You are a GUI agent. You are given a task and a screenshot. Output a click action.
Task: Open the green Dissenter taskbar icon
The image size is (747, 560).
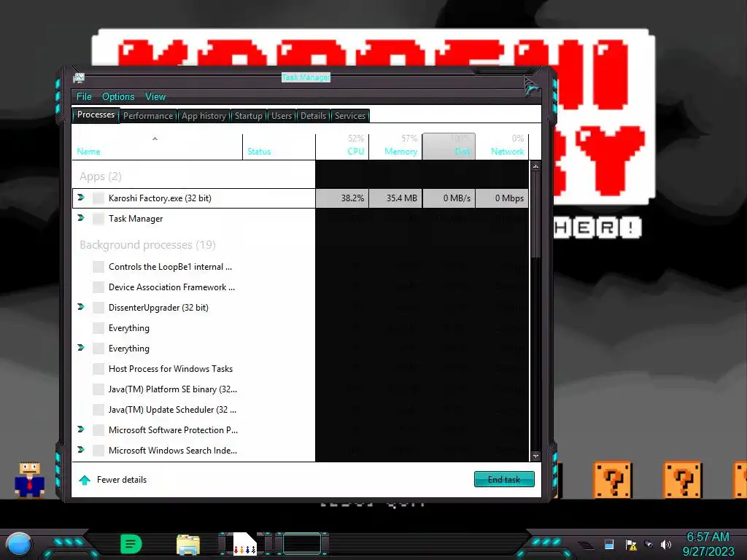[131, 544]
